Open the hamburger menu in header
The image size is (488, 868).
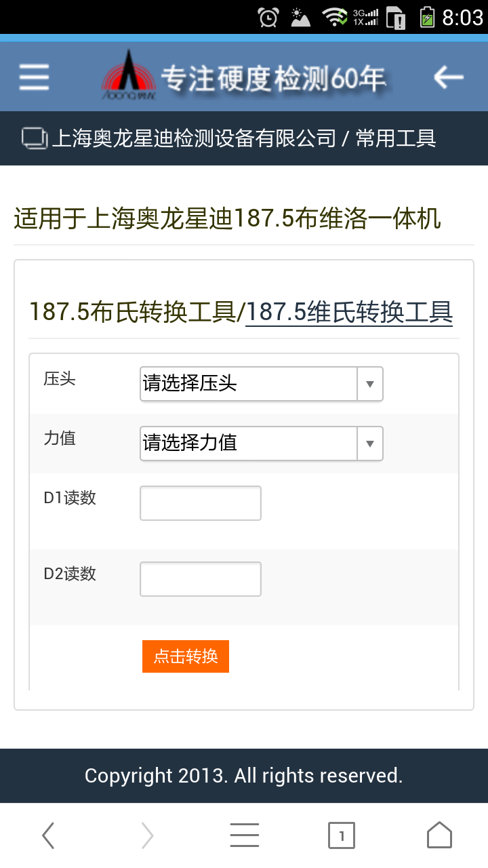pyautogui.click(x=34, y=77)
